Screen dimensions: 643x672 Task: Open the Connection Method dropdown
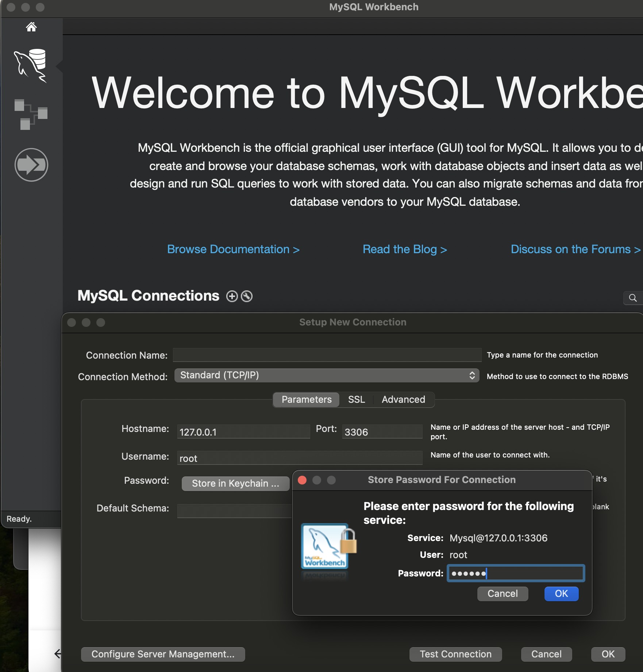[327, 375]
